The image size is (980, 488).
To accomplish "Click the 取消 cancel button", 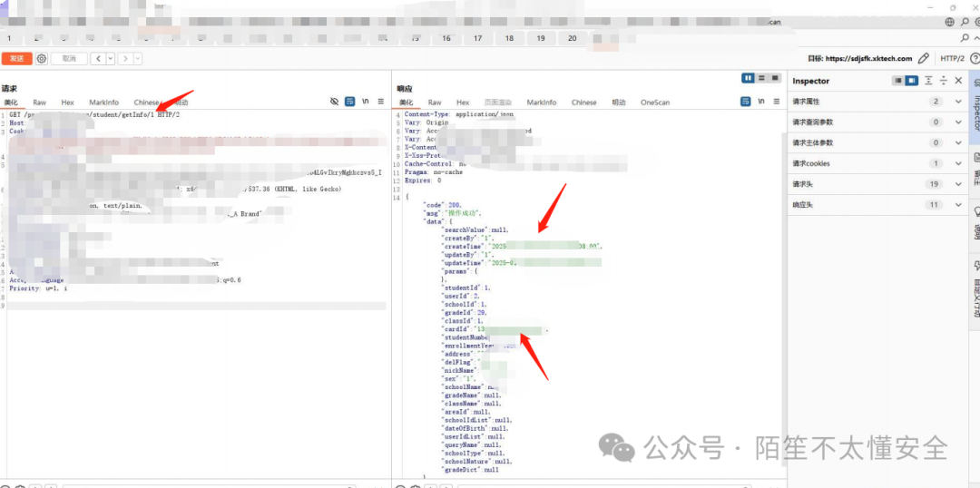I will [x=69, y=58].
